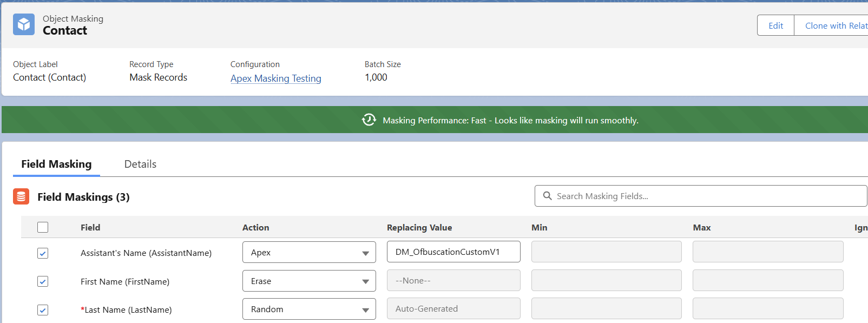Click the search magnifier icon
The width and height of the screenshot is (868, 323).
tap(547, 196)
